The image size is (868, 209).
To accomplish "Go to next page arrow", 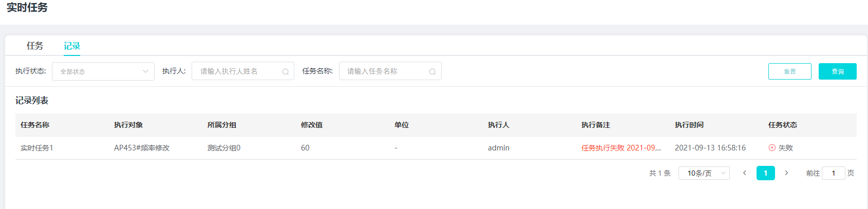I will click(x=786, y=173).
